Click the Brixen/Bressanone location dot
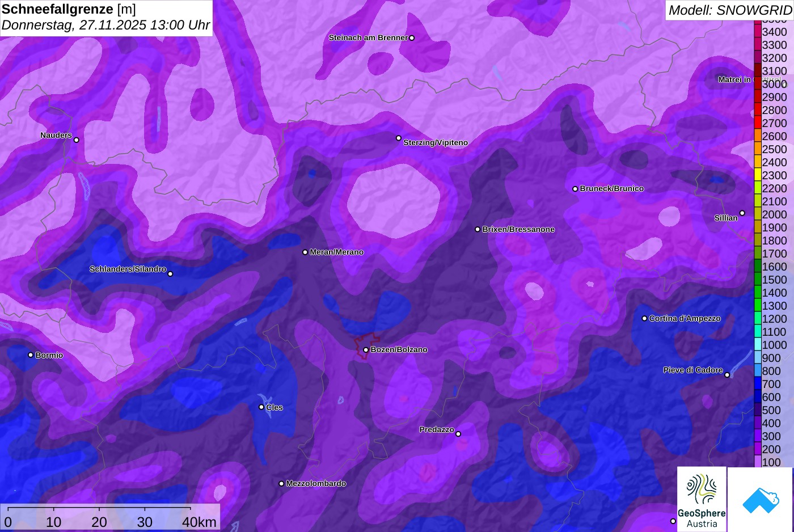The height and width of the screenshot is (532, 794). 478,229
